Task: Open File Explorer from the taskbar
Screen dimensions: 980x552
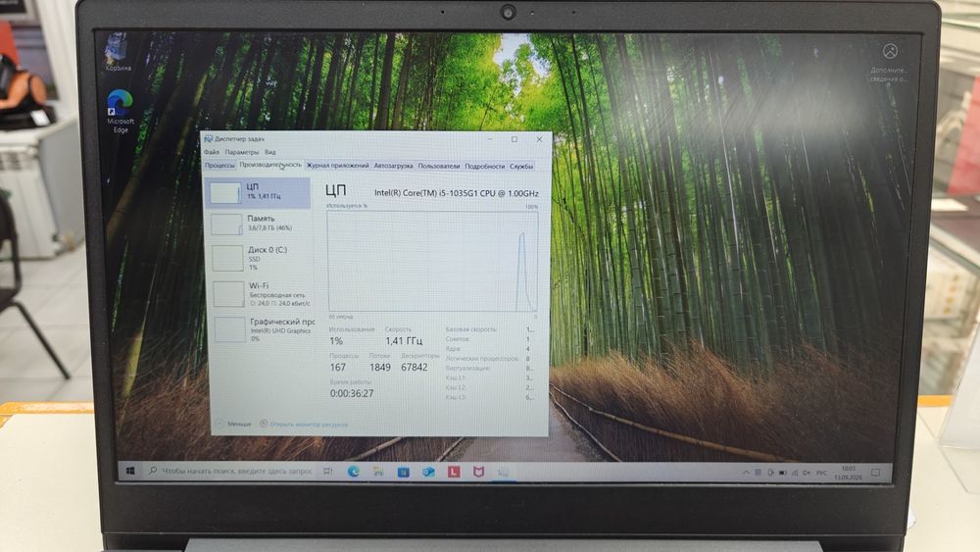Action: pos(378,472)
